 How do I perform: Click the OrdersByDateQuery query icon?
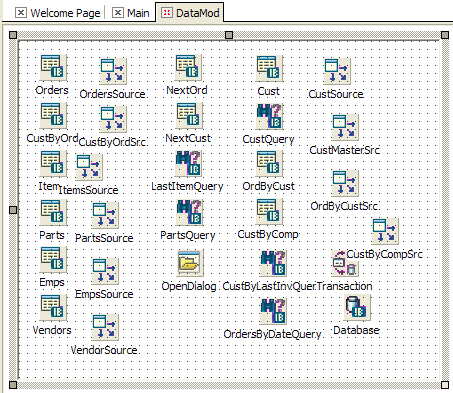(273, 311)
